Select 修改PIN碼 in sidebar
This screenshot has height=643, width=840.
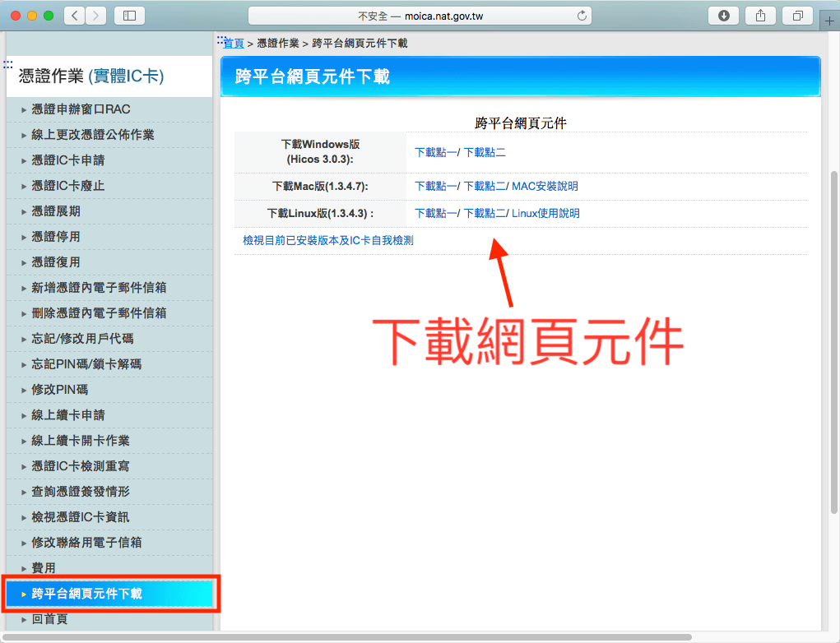[x=59, y=390]
